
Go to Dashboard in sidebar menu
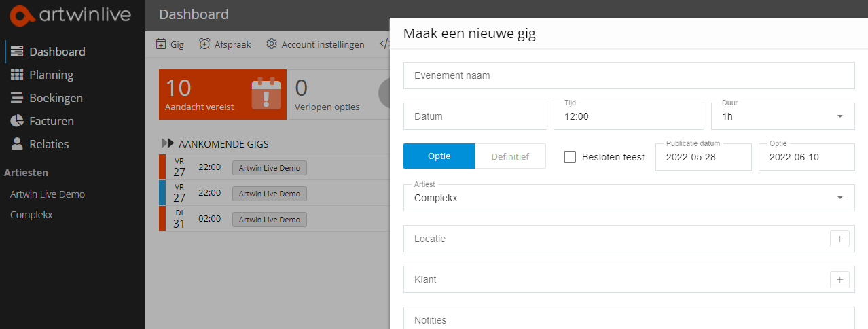tap(57, 52)
